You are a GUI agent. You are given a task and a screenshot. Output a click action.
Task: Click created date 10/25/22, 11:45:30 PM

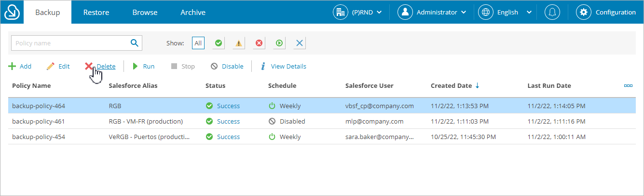point(462,137)
